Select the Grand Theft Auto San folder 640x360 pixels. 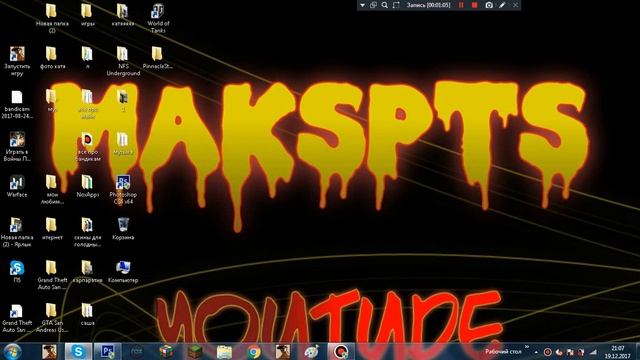click(52, 275)
